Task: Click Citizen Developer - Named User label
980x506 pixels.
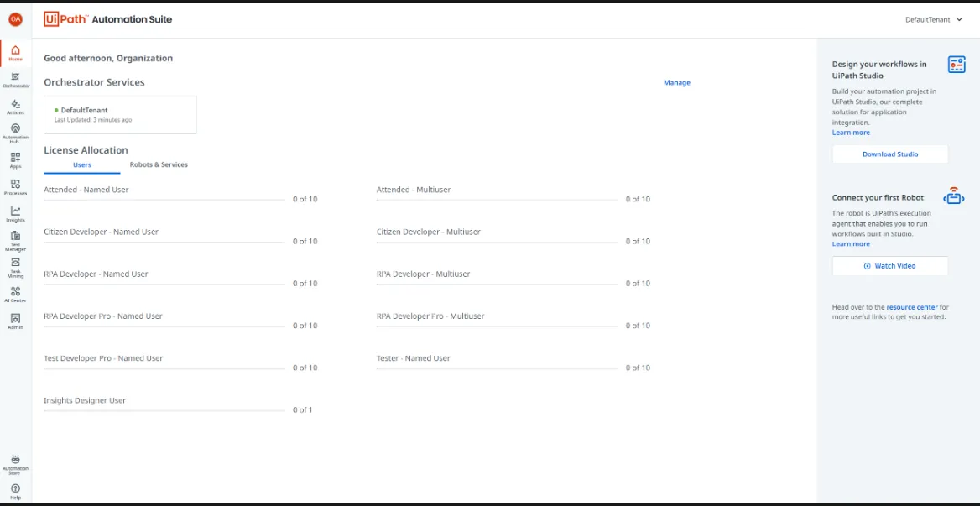Action: point(102,232)
